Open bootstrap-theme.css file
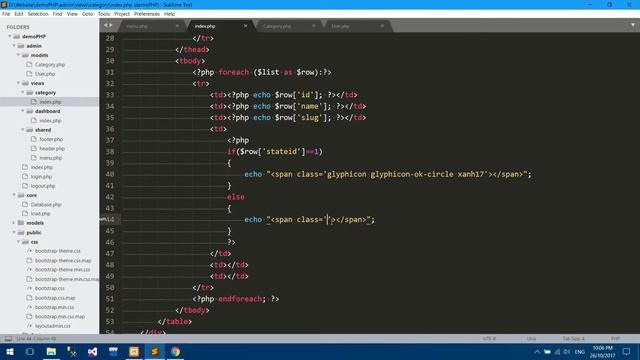 click(x=58, y=251)
